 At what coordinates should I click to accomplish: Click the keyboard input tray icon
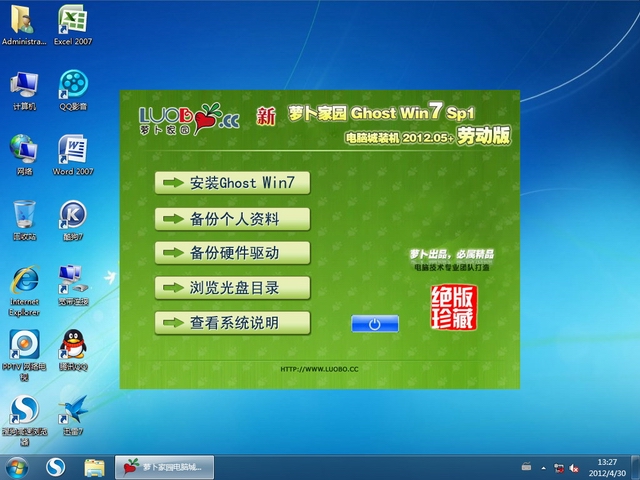(527, 466)
